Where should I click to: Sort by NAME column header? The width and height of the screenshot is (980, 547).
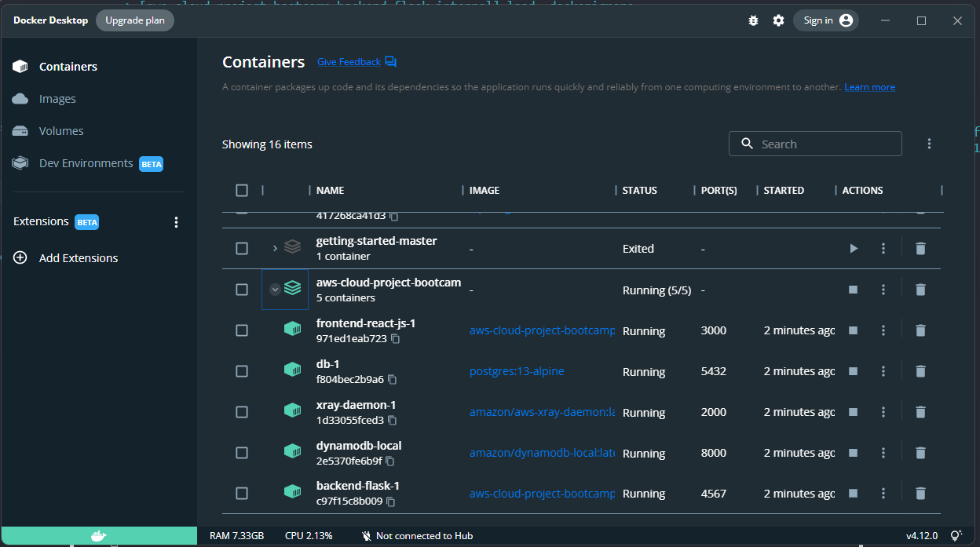coord(330,190)
